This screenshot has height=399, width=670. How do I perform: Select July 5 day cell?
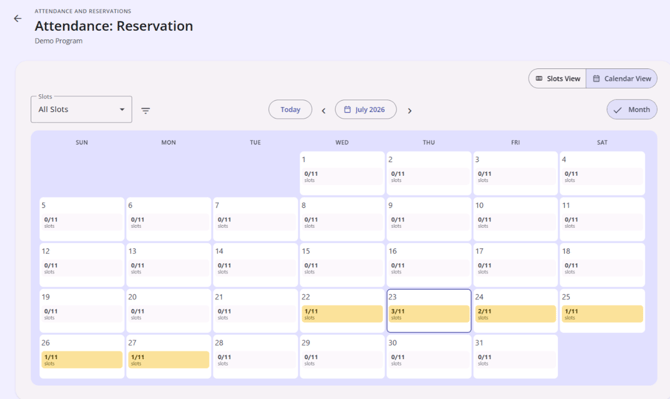point(82,219)
